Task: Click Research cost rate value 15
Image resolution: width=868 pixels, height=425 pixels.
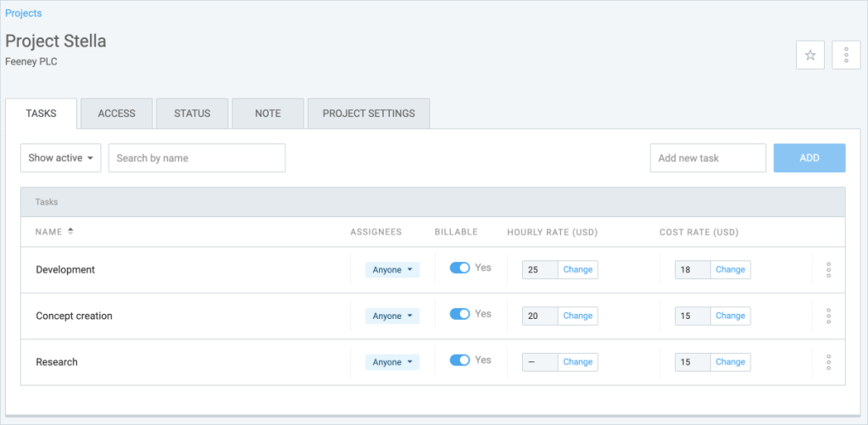Action: pyautogui.click(x=693, y=362)
